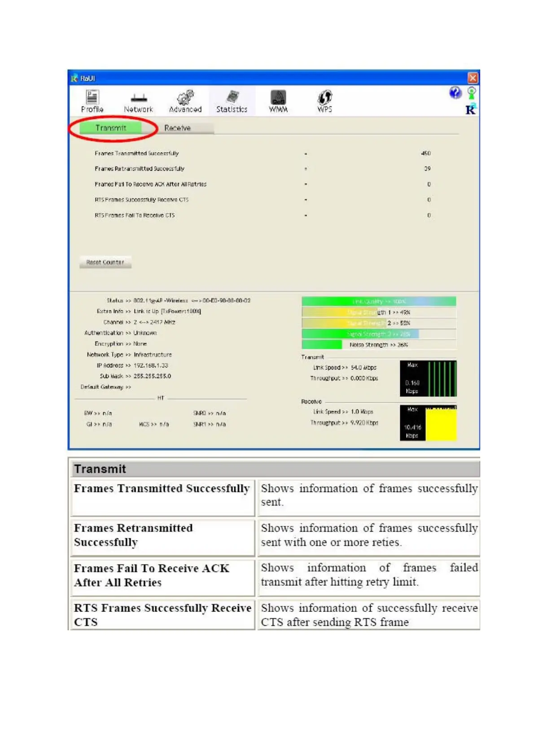Open the WPS icon
Image resolution: width=534 pixels, height=756 pixels.
(x=325, y=101)
